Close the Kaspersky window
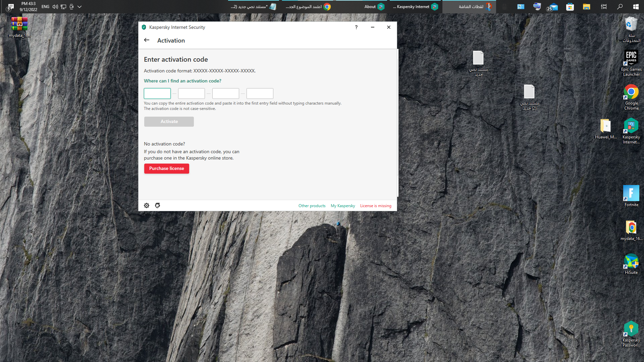Image resolution: width=644 pixels, height=362 pixels. coord(389,27)
